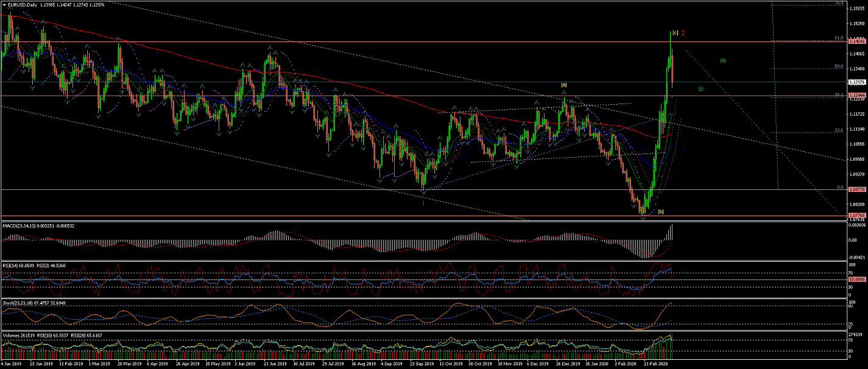
Task: Click the 0.003606 MACD scale value
Action: point(857,225)
